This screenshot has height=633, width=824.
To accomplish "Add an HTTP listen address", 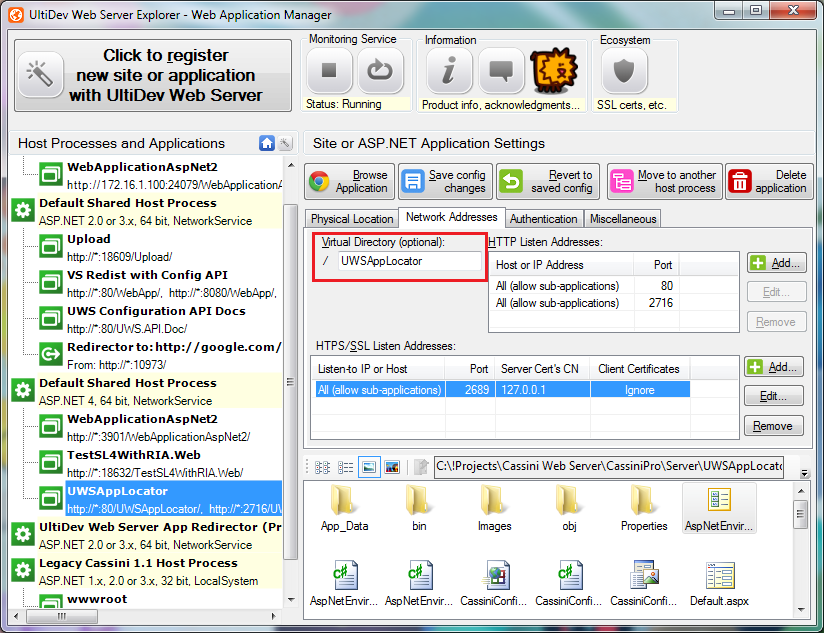I will [x=777, y=263].
